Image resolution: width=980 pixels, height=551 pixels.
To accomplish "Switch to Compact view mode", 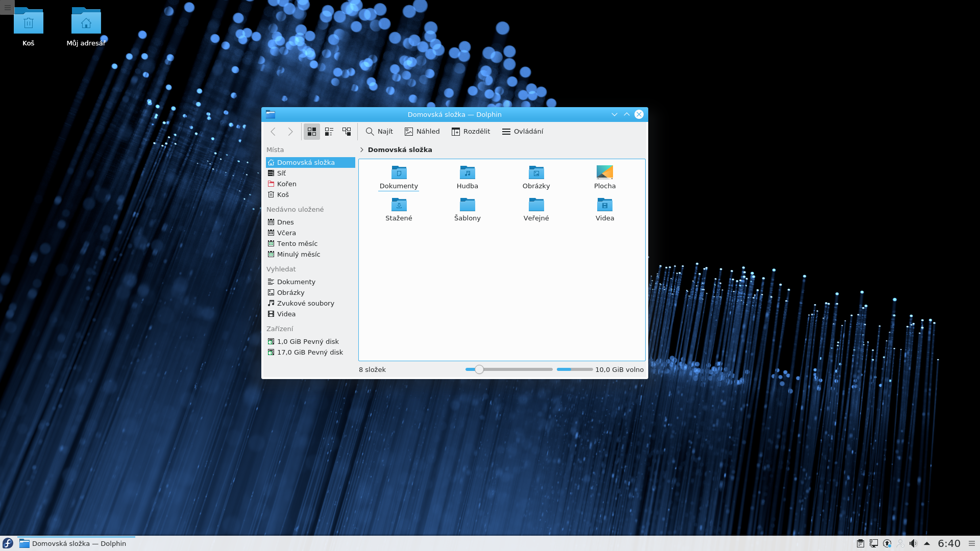I will [329, 132].
